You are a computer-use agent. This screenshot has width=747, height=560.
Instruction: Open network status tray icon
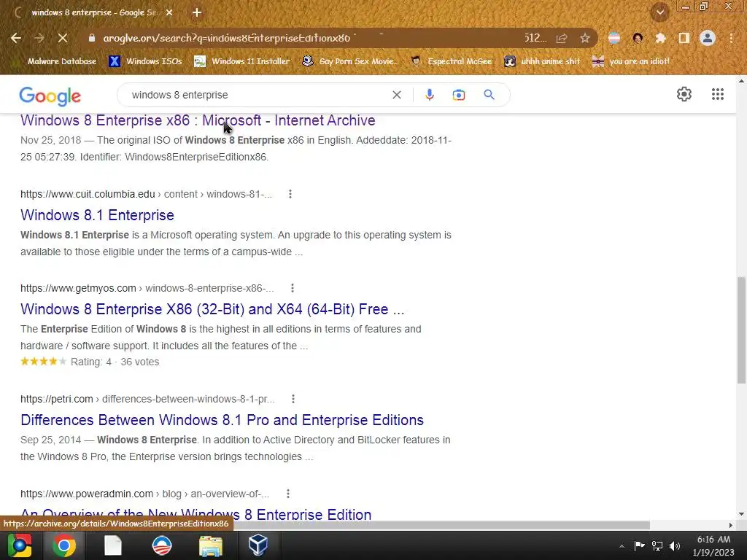[x=657, y=545]
